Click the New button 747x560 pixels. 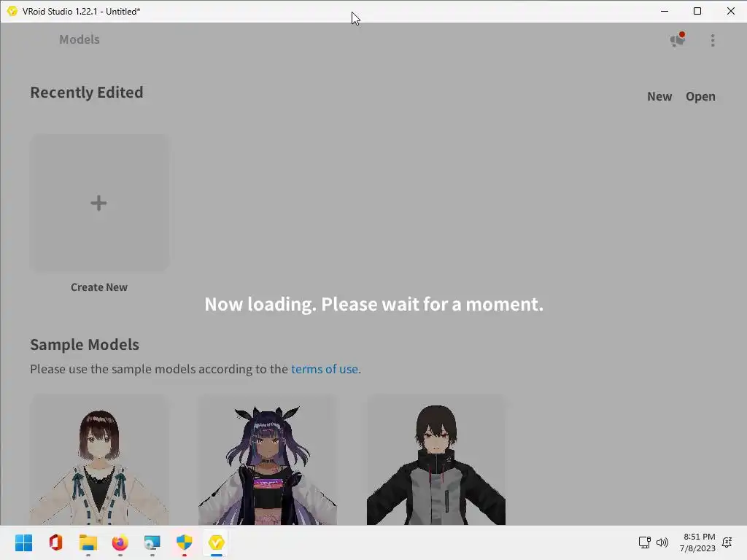[659, 96]
